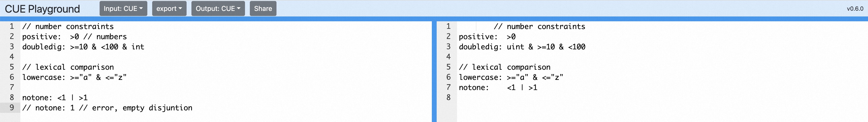The height and width of the screenshot is (122, 868).
Task: Click the commented 'empty disjuntion' line
Action: click(x=107, y=108)
